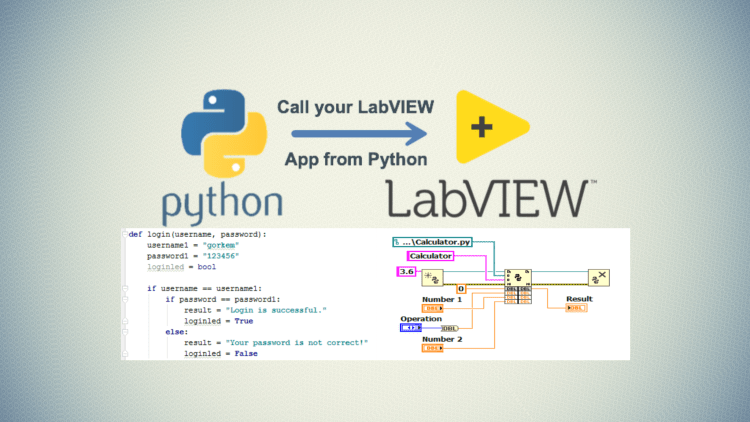Click the 'Number 1' label
This screenshot has width=750, height=422.
(442, 300)
